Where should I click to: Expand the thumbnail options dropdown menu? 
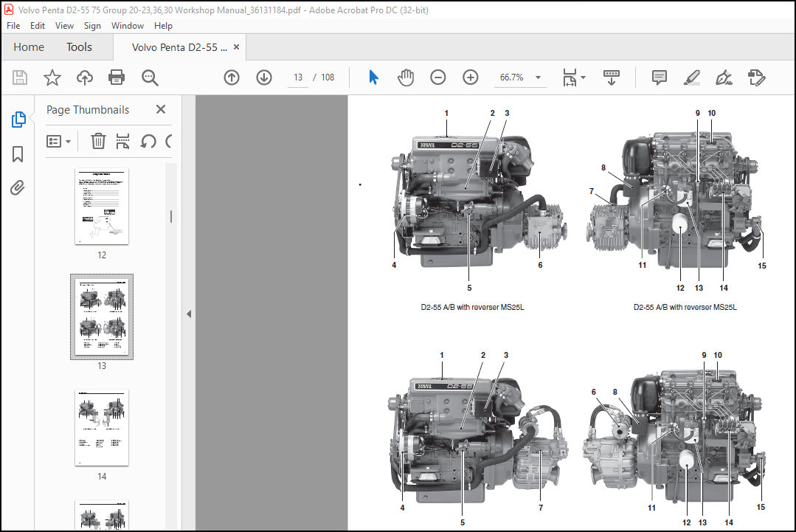(x=58, y=141)
